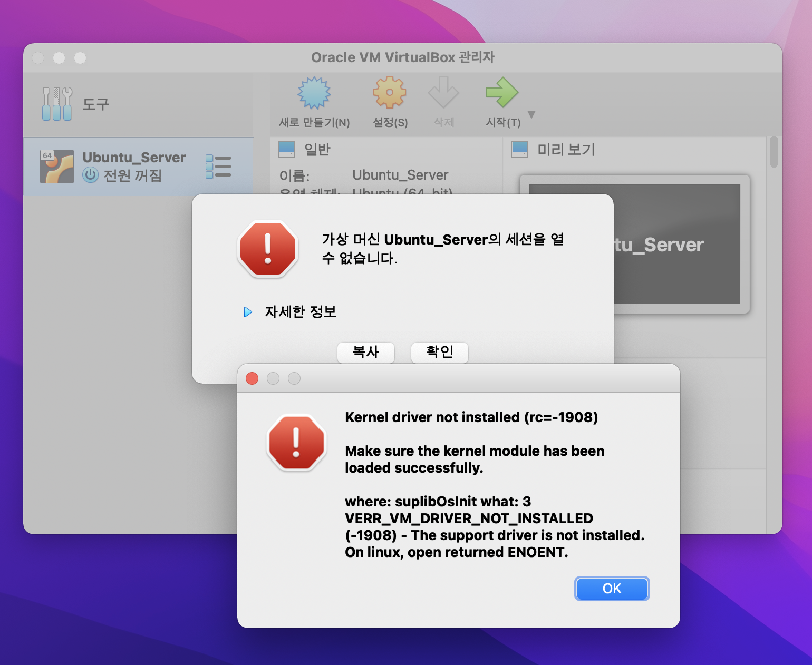Start the VM with 시작(T) arrow

(x=502, y=92)
